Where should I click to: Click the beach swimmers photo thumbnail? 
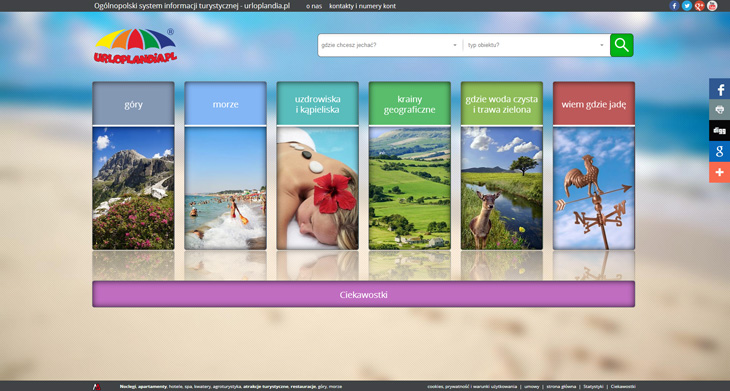point(225,189)
